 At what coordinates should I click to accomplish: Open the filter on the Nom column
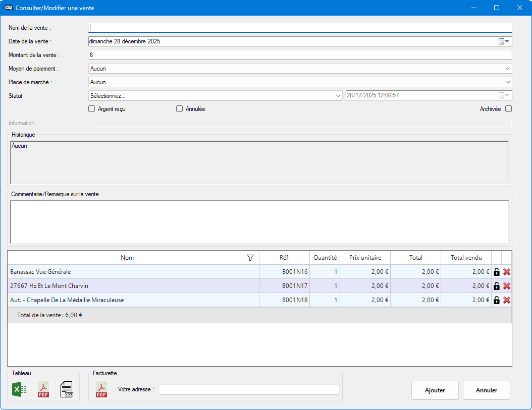point(250,258)
